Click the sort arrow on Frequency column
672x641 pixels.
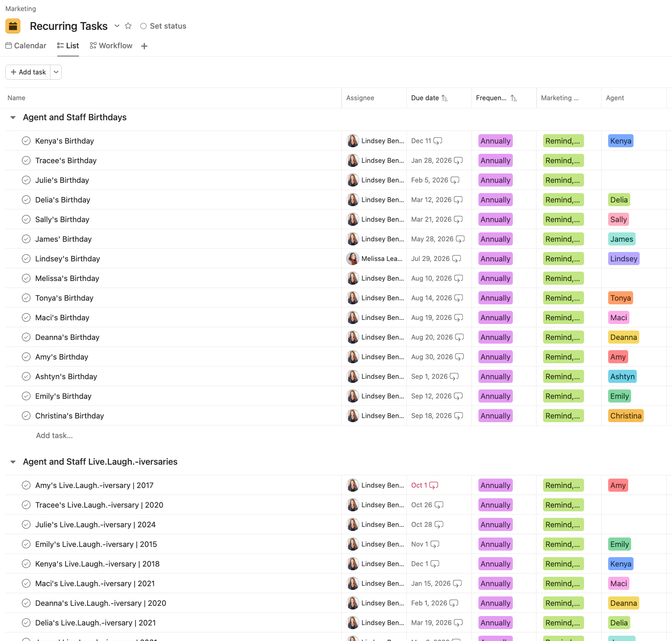pyautogui.click(x=514, y=98)
